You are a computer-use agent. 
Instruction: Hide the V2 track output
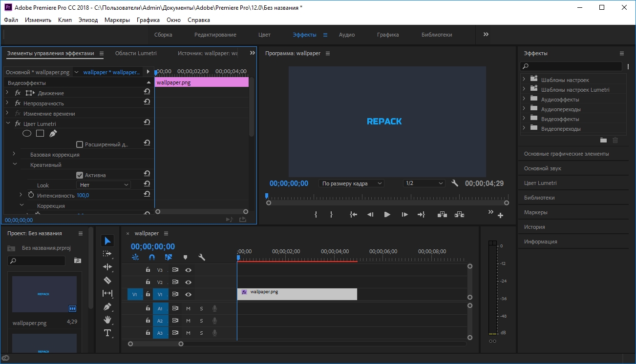tap(188, 282)
